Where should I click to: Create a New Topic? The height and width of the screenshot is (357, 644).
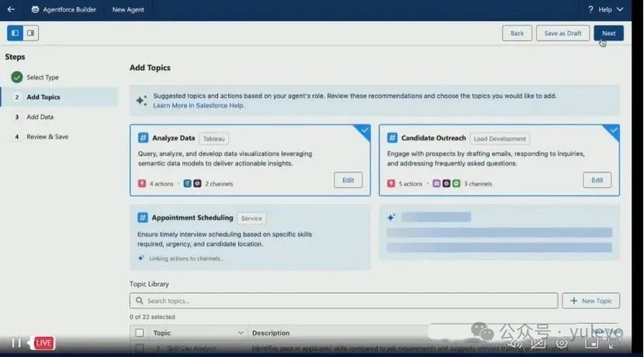click(x=590, y=300)
